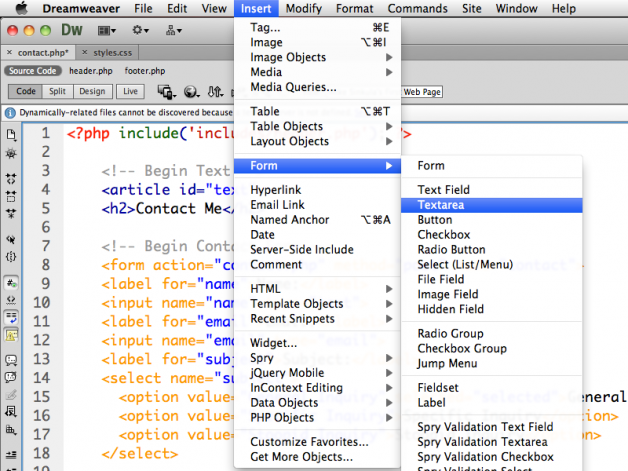
Task: Click Collapse Selection icon
Action: click(11, 196)
